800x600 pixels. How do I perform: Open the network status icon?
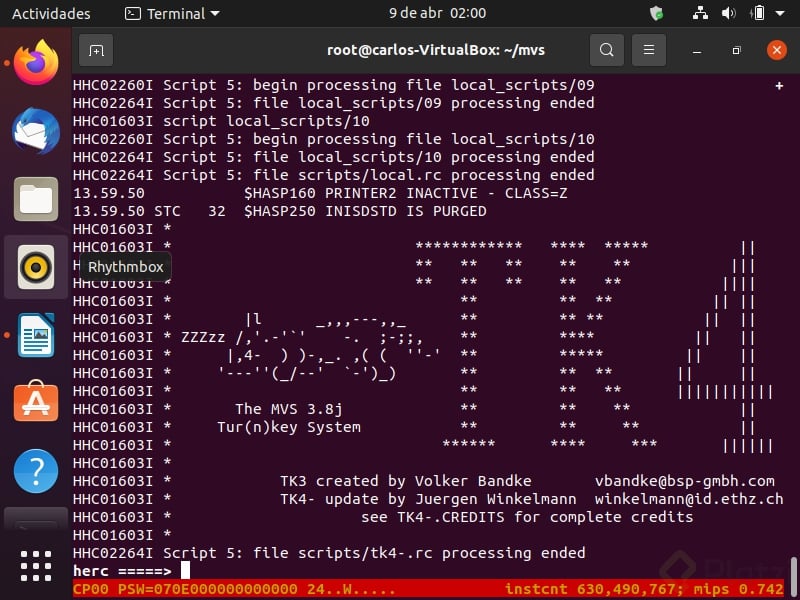[700, 13]
